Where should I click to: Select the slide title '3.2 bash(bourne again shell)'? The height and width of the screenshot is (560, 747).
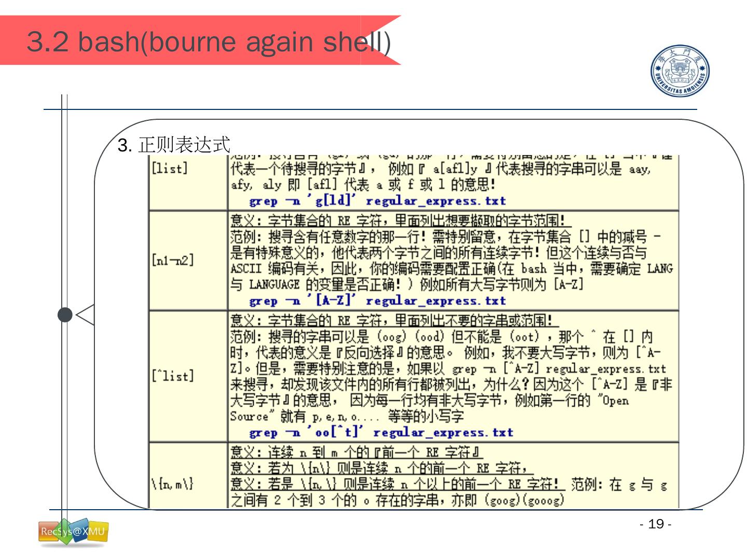pyautogui.click(x=209, y=42)
